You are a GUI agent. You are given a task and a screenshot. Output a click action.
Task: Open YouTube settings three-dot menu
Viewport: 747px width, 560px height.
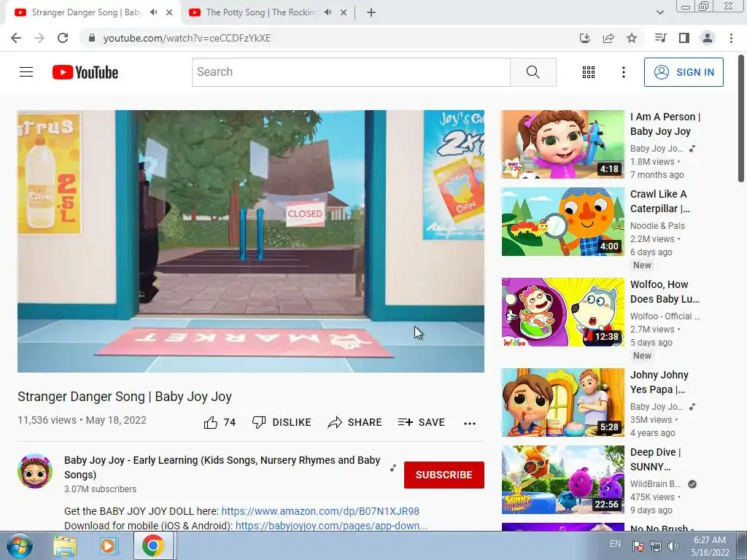(x=623, y=72)
